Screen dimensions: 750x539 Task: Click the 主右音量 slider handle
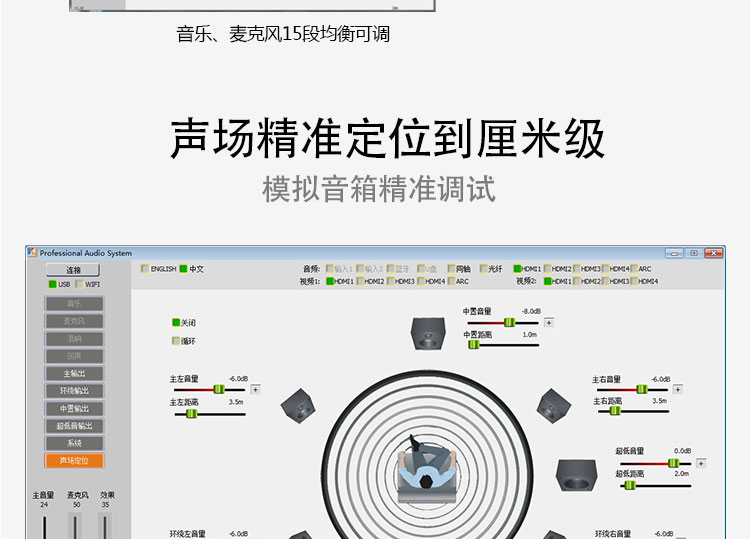coord(641,389)
